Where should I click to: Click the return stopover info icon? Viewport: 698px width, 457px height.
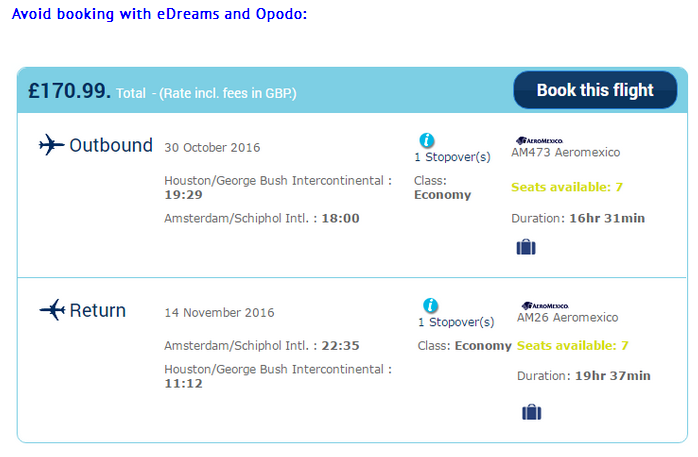430,305
